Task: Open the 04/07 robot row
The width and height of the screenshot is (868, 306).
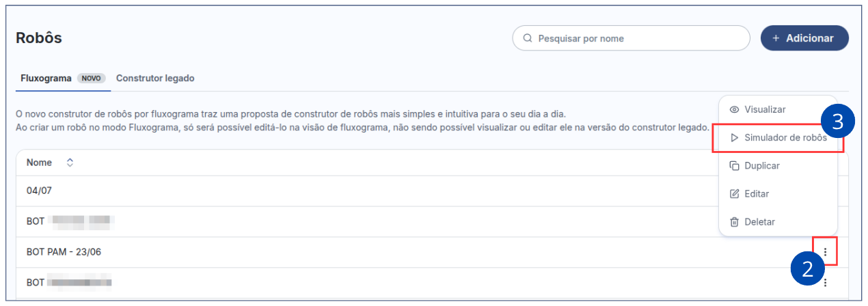Action: tap(39, 191)
